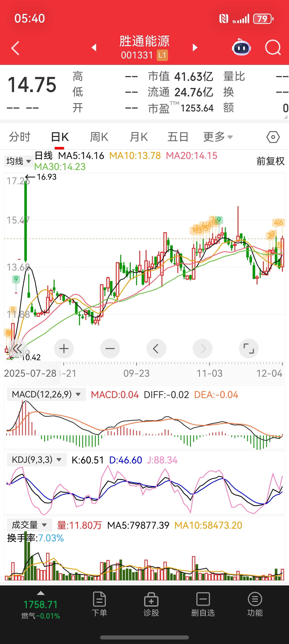Tap DIFF:-0.02 readout

pos(166,395)
